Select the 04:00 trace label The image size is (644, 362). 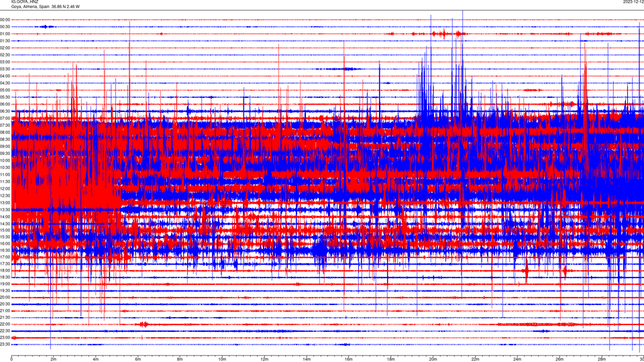coord(5,76)
